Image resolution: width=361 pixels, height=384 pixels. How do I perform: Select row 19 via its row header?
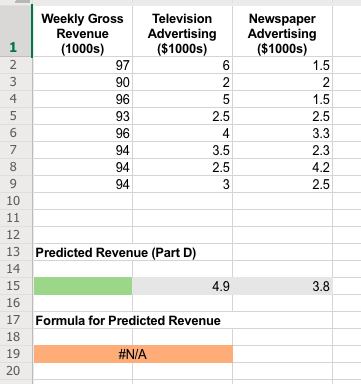click(x=16, y=354)
